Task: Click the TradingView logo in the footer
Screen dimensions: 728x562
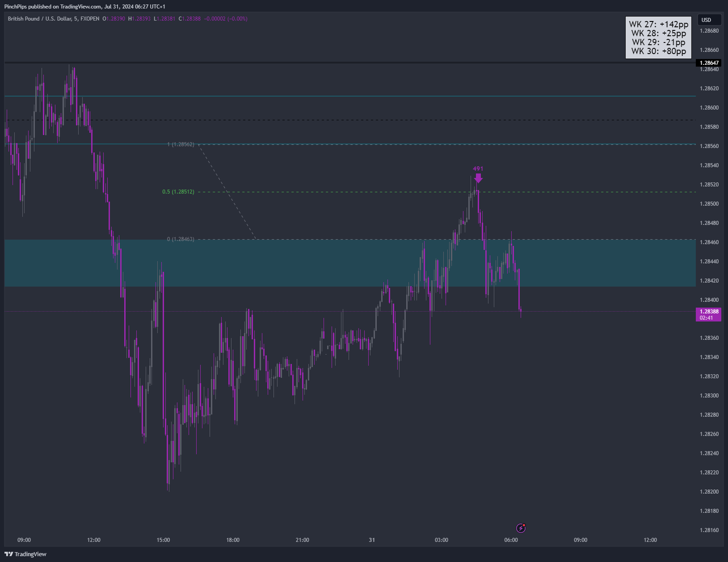Action: (x=25, y=554)
